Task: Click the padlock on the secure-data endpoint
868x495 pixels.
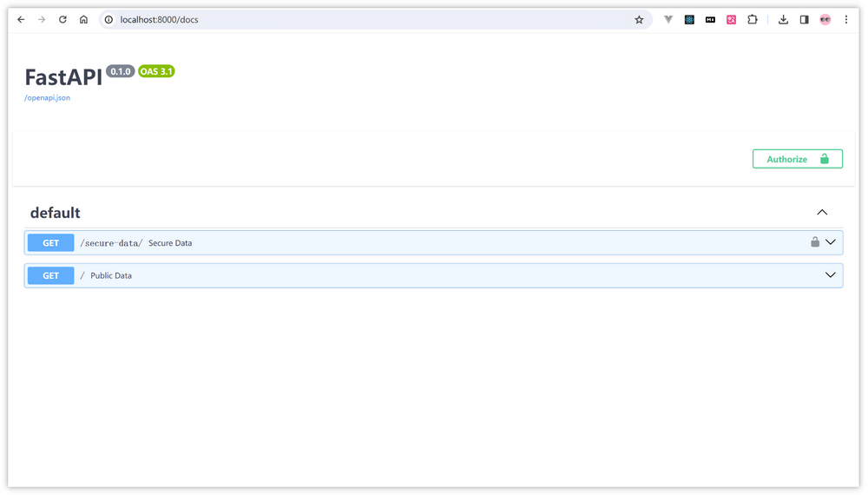Action: point(814,242)
